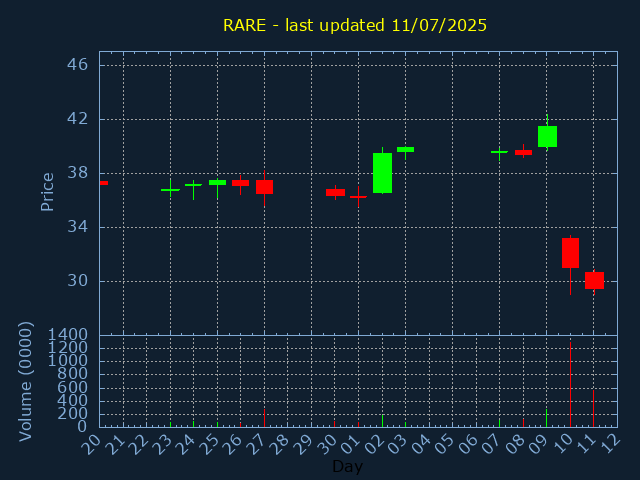The height and width of the screenshot is (480, 640).
Task: Select price axis label 30
Action: coord(78,281)
